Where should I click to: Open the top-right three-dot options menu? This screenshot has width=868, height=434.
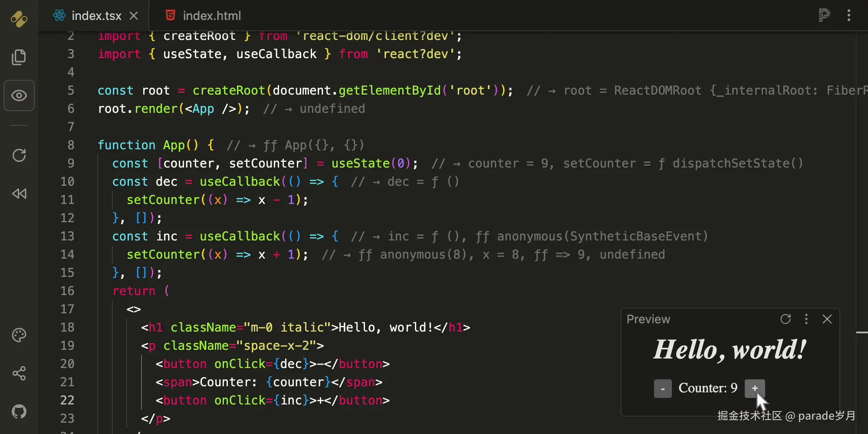(849, 15)
